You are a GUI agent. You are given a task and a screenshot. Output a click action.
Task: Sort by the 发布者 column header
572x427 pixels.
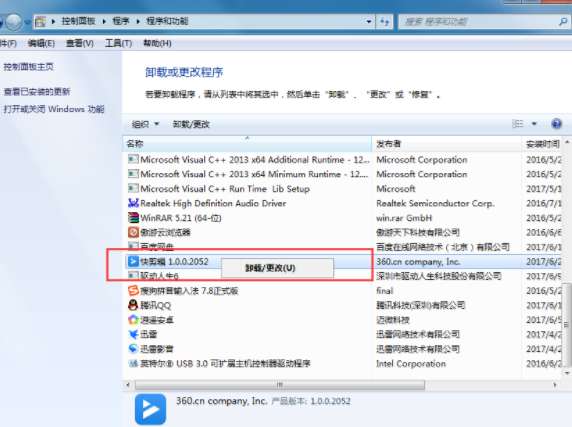click(x=447, y=144)
